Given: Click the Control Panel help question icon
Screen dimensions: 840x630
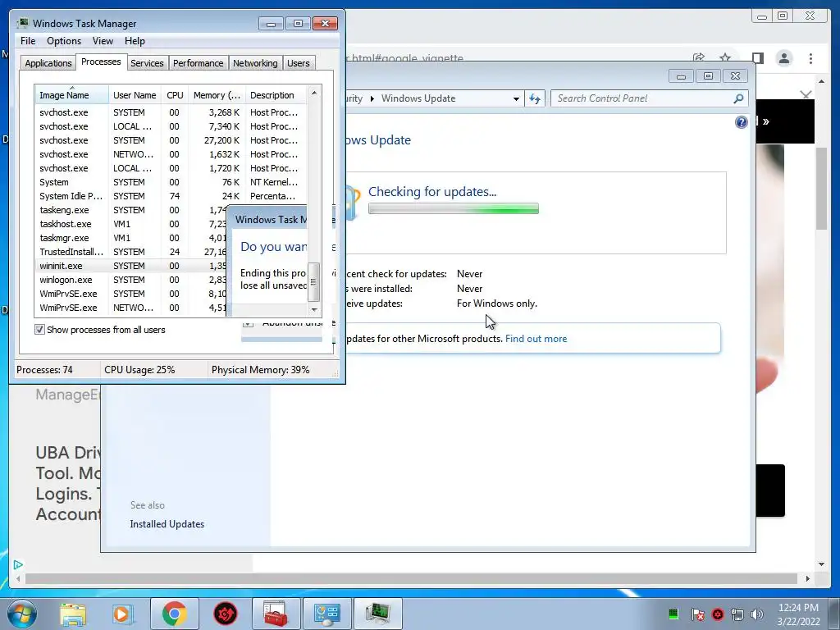Looking at the screenshot, I should (741, 122).
